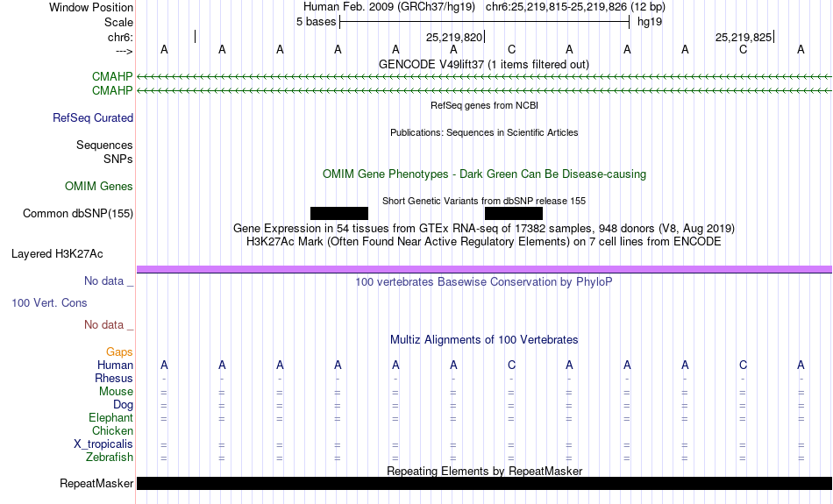Open the RefSeq genes from NCBI title
Image resolution: width=833 pixels, height=504 pixels.
click(484, 105)
